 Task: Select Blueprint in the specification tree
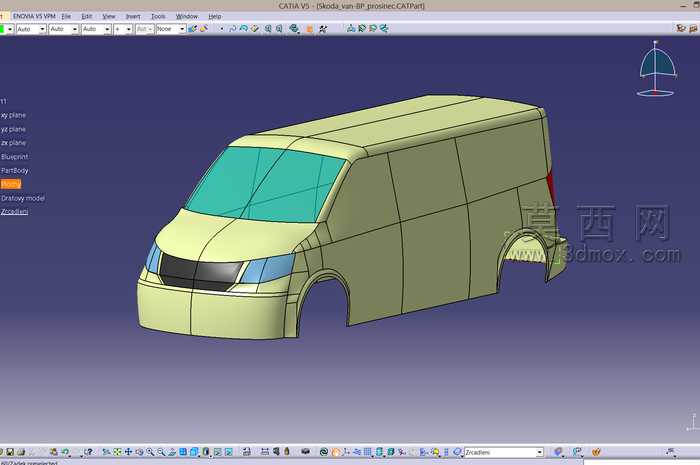(15, 157)
